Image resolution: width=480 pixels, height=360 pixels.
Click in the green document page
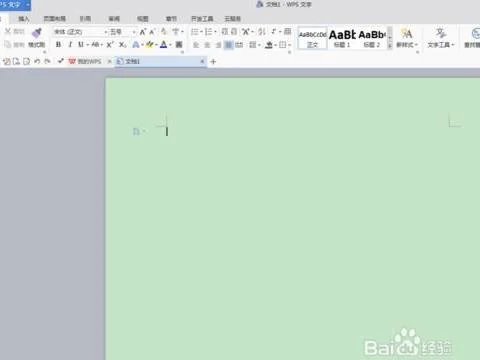click(x=293, y=219)
